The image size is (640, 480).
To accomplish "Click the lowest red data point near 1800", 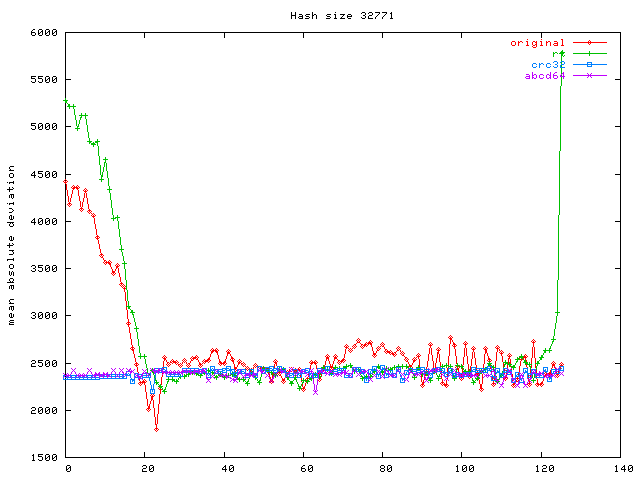I will [x=157, y=428].
